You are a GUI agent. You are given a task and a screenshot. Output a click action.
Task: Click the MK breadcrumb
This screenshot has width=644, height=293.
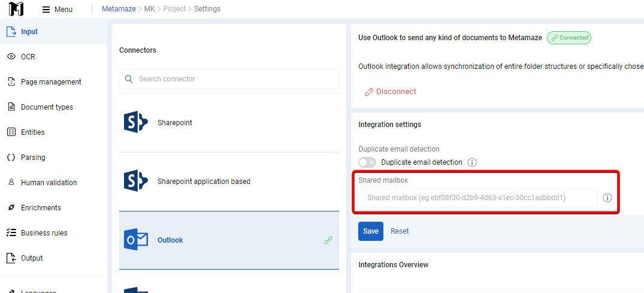pyautogui.click(x=150, y=8)
